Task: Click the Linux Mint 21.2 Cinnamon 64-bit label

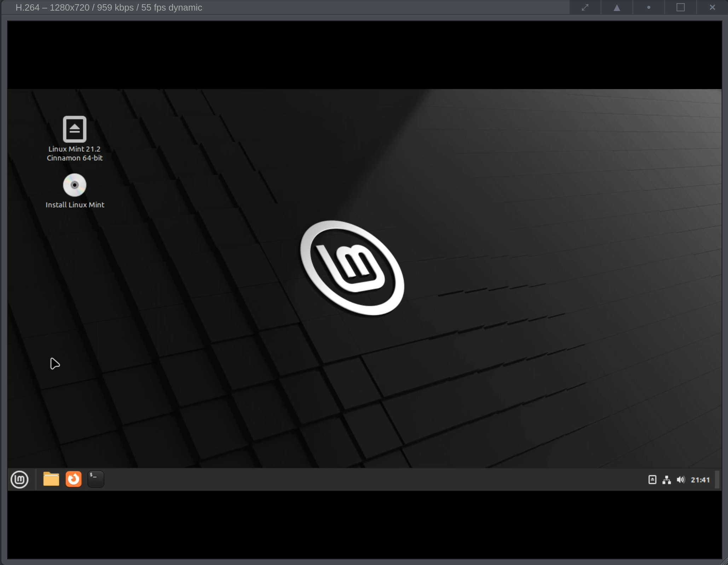Action: click(x=75, y=153)
